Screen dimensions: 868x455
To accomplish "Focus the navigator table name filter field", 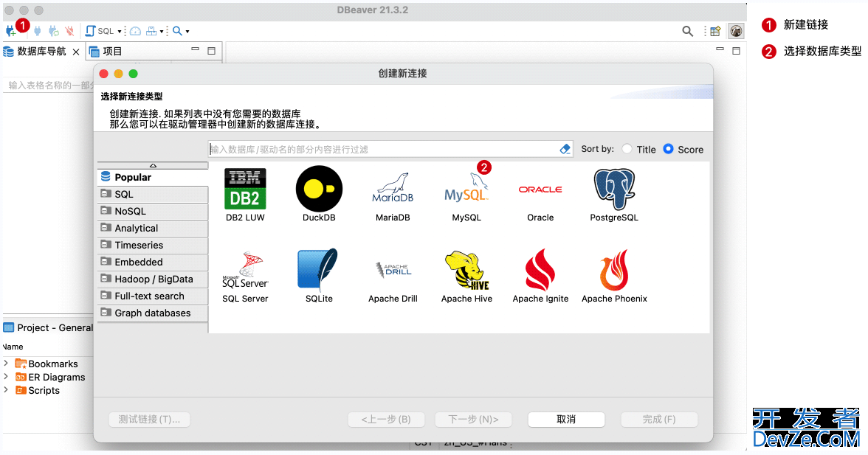I will (x=49, y=85).
